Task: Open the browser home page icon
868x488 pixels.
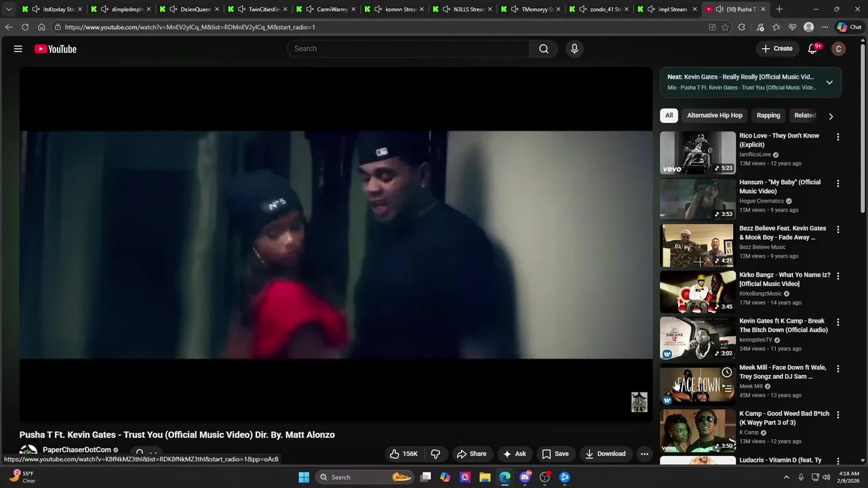Action: [41, 27]
